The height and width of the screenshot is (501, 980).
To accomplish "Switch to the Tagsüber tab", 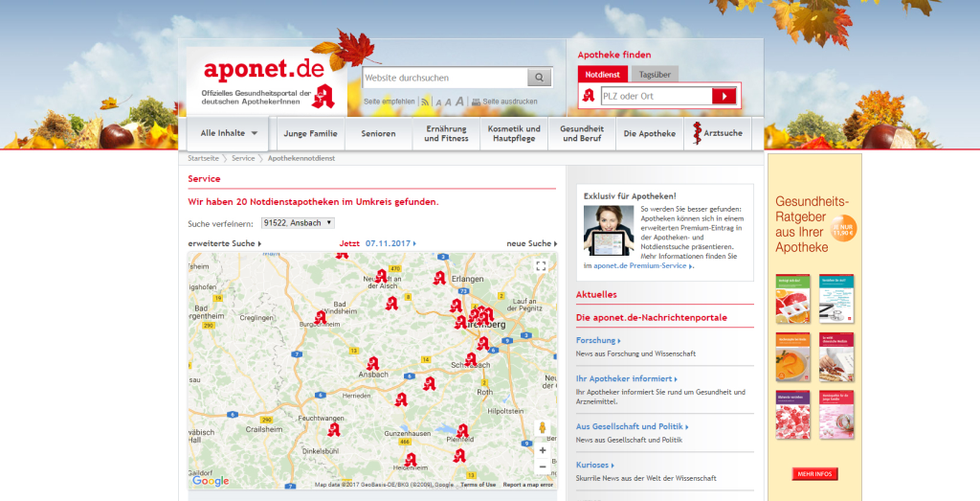I will point(655,75).
